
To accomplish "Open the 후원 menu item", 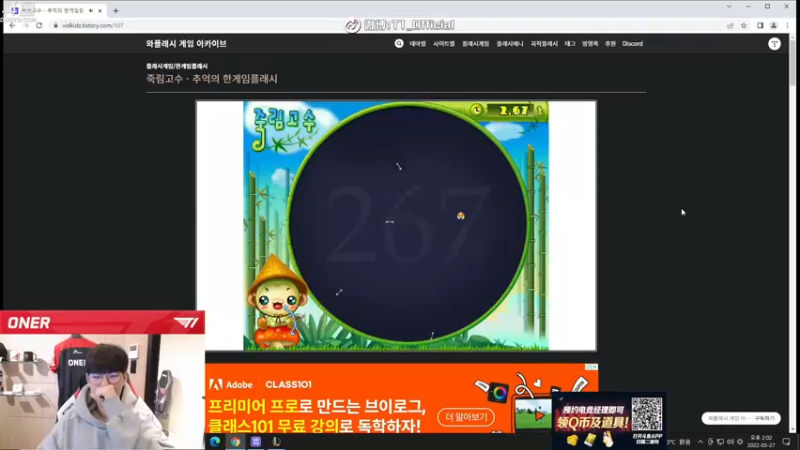I will coord(610,44).
